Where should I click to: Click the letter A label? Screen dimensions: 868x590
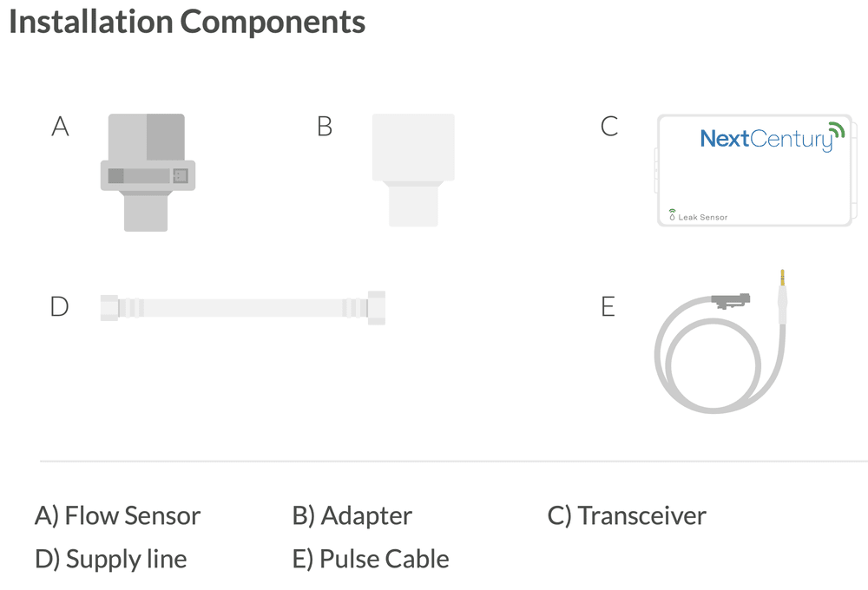coord(61,126)
